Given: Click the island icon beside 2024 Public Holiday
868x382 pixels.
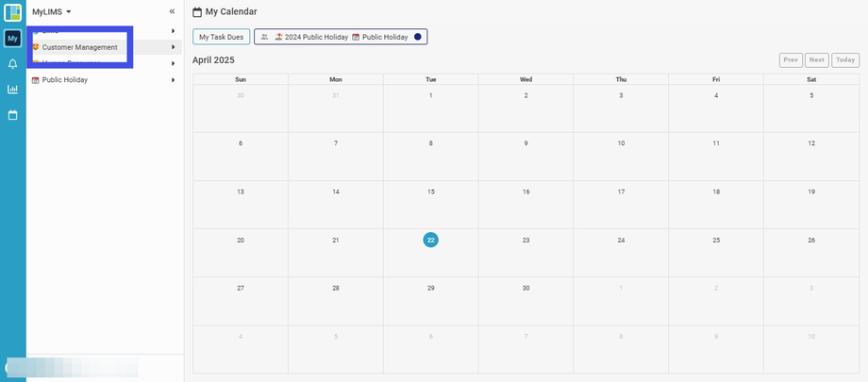Looking at the screenshot, I should click(x=278, y=37).
